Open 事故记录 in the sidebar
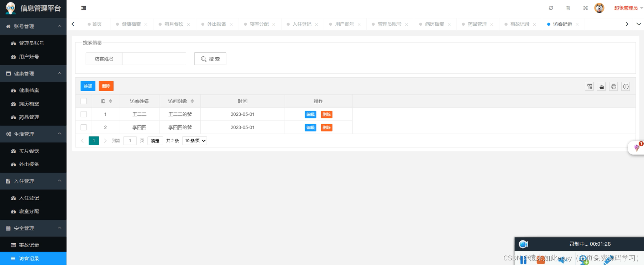Image resolution: width=644 pixels, height=265 pixels. [33, 245]
